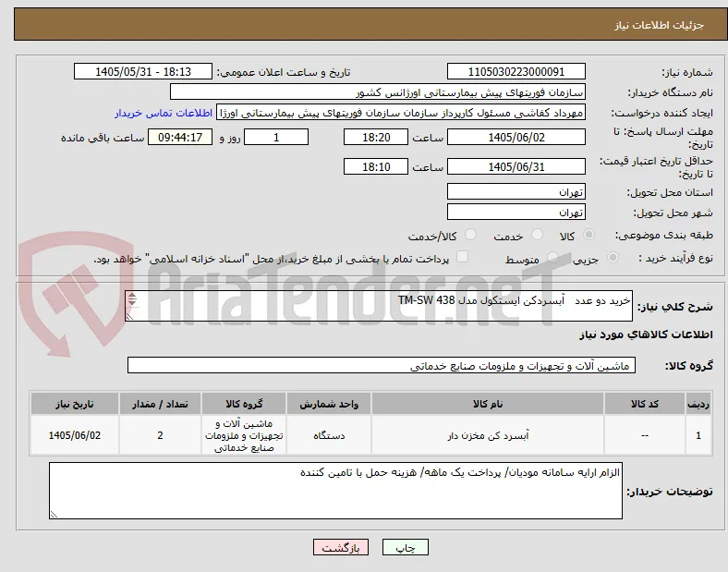Image resolution: width=728 pixels, height=572 pixels.
Task: Click the description box scroll arrows
Action: [132, 299]
